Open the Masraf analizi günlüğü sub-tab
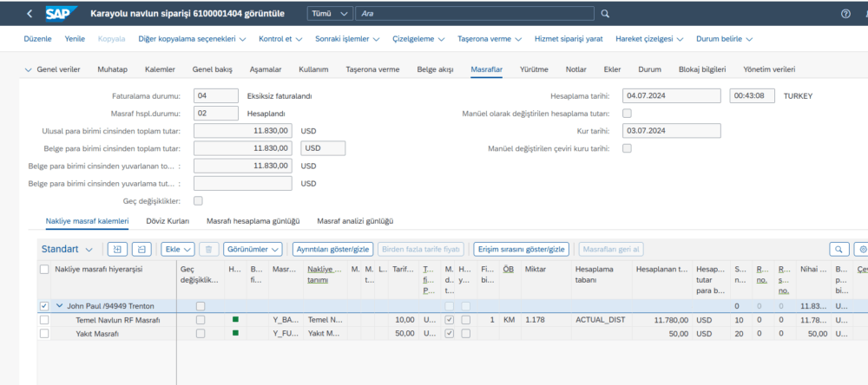 pyautogui.click(x=355, y=221)
